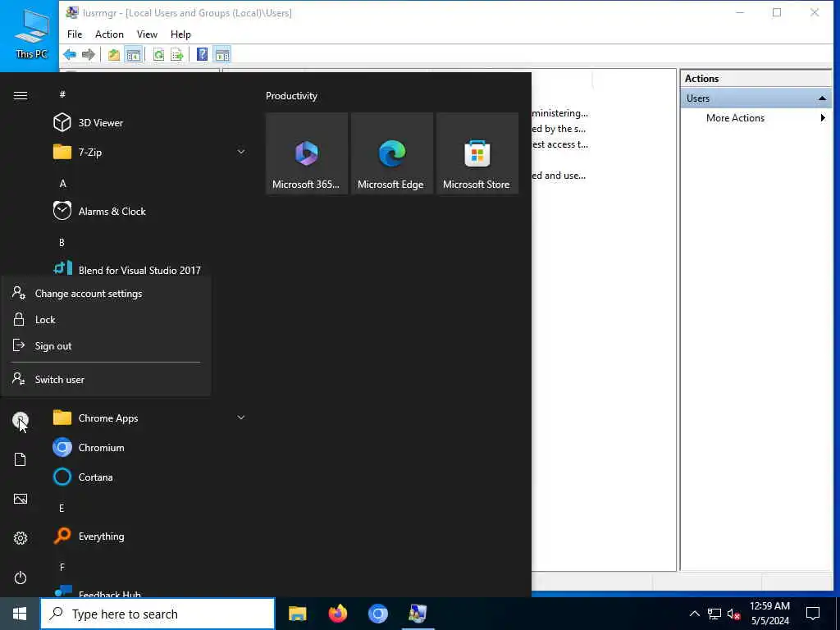Collapse the Users section in Actions pane

click(x=822, y=98)
